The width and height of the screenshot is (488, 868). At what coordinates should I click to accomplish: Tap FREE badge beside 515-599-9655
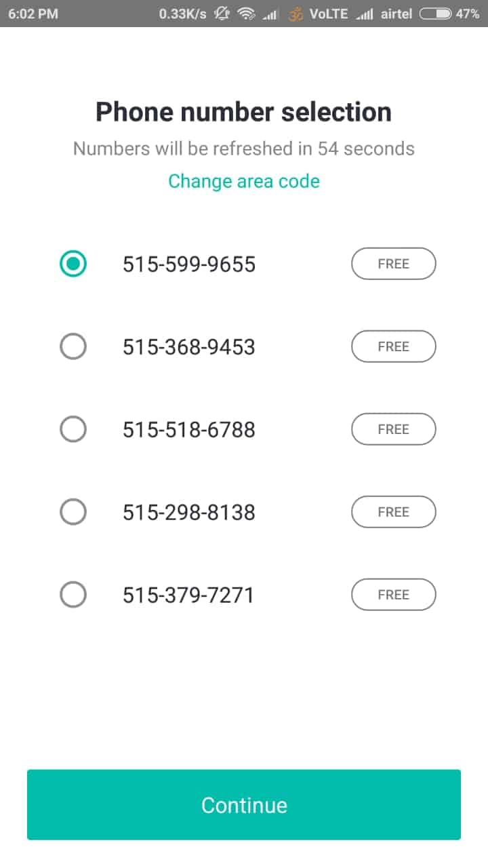click(393, 264)
